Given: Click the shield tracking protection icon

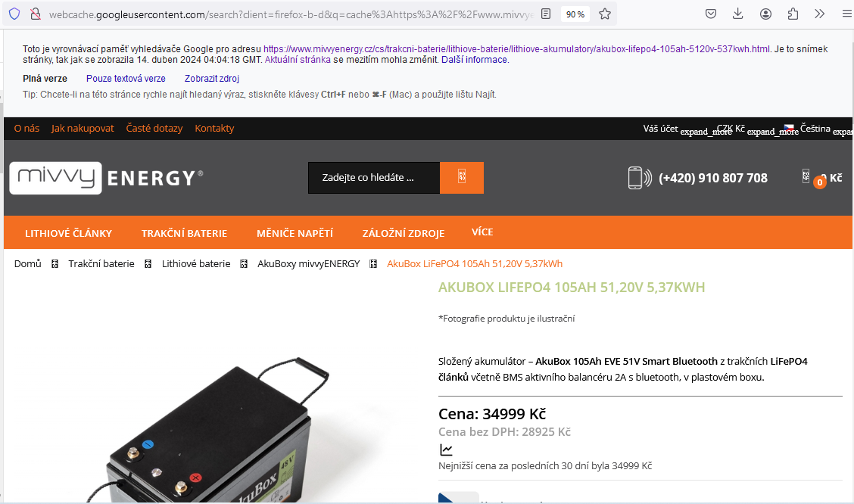Looking at the screenshot, I should pyautogui.click(x=14, y=14).
